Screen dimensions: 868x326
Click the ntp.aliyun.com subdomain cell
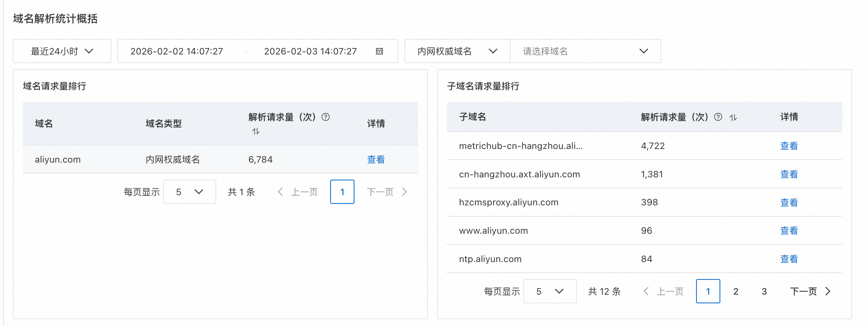pyautogui.click(x=490, y=259)
